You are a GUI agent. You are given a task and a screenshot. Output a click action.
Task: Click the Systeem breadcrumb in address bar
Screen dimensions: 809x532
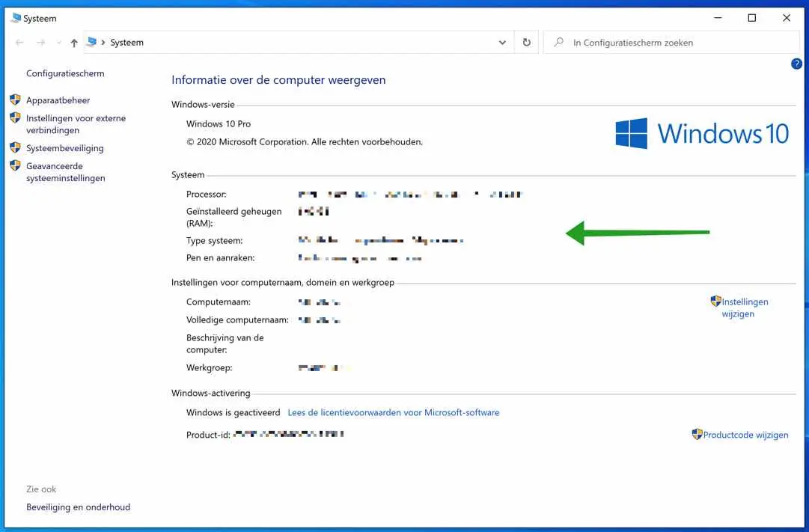127,43
